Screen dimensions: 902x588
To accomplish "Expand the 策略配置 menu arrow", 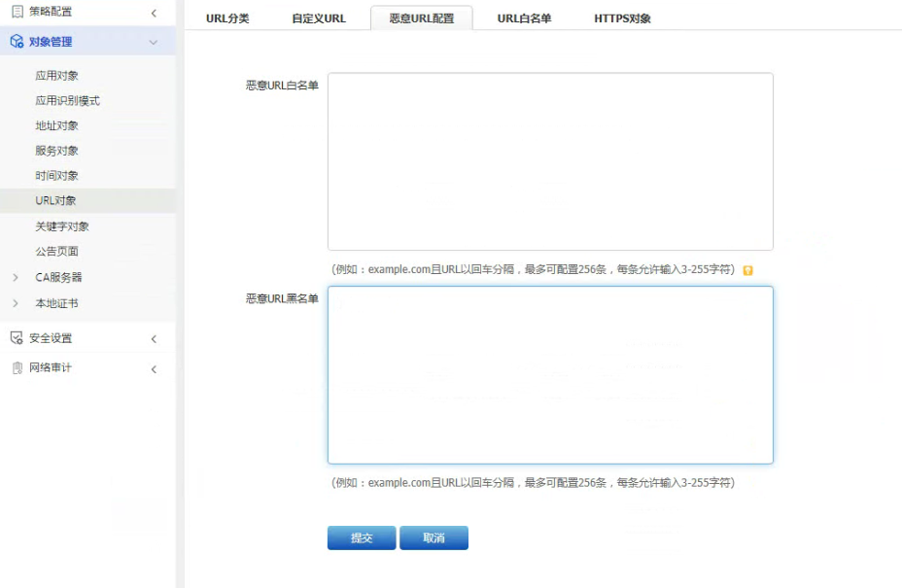I will [154, 13].
